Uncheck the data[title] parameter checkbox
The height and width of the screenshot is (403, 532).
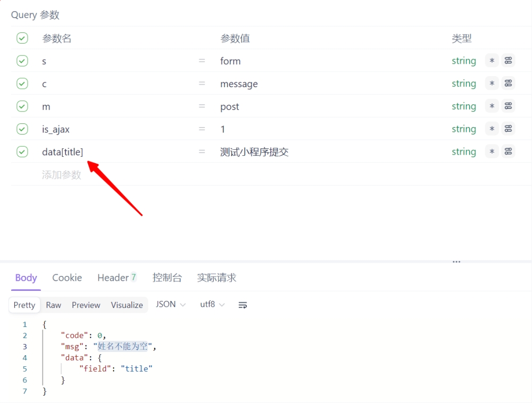pos(22,152)
